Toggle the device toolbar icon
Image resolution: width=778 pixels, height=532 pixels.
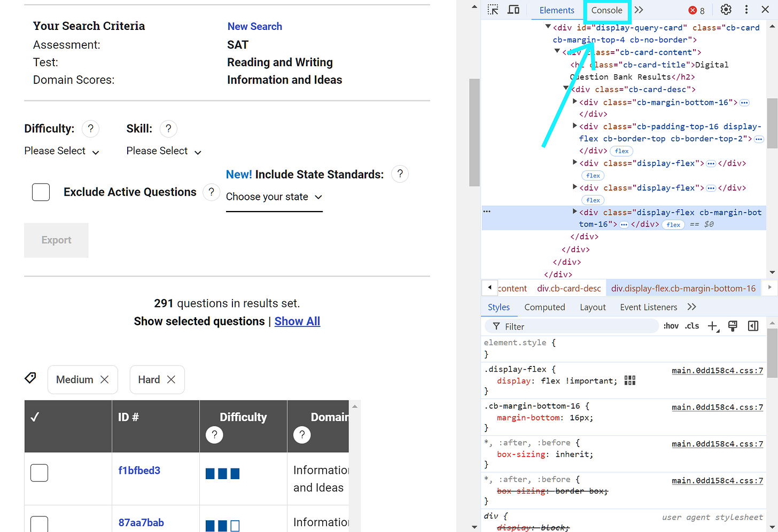coord(514,10)
